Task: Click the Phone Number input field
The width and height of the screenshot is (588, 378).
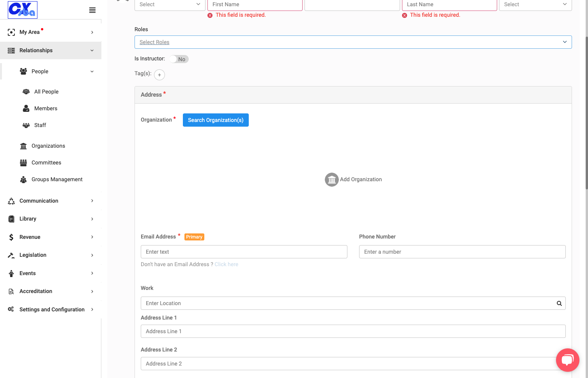Action: pos(462,252)
